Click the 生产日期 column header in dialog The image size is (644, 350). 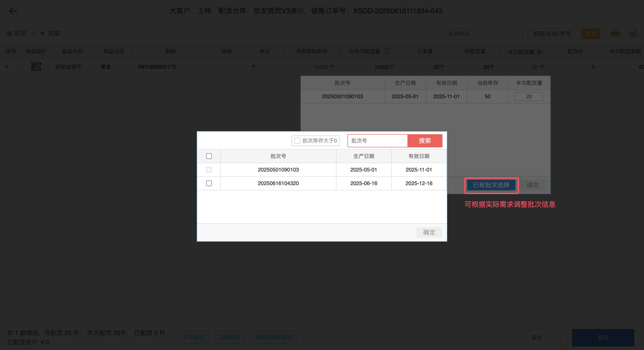(364, 156)
